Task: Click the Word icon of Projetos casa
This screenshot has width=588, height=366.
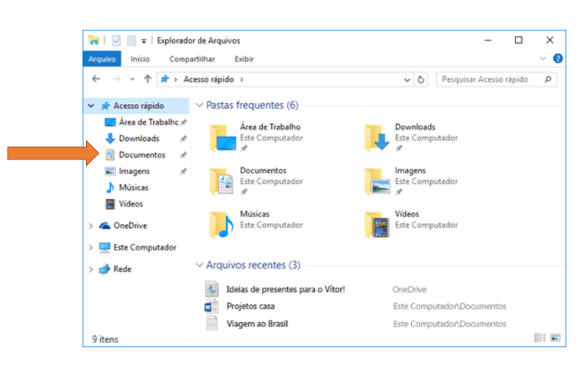Action: [212, 307]
